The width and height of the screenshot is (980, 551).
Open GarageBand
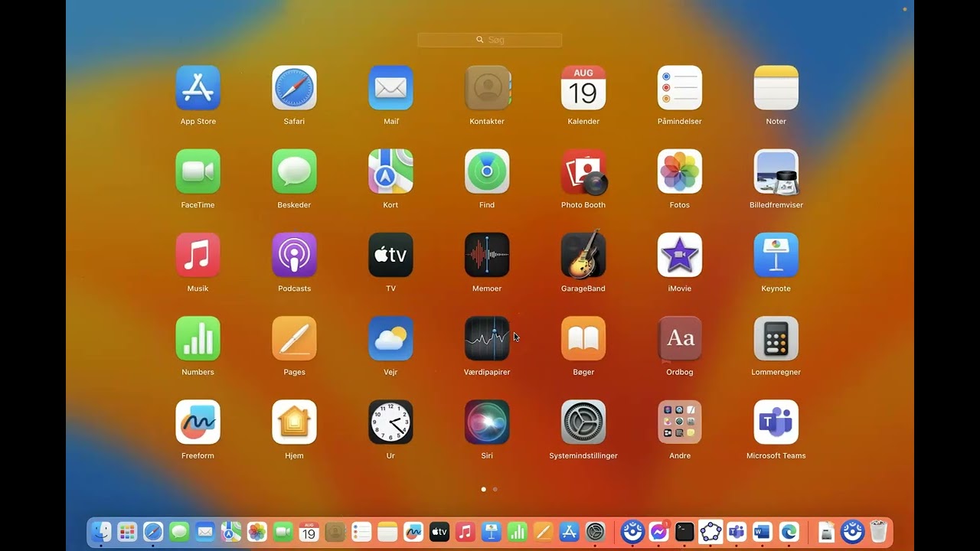coord(583,255)
